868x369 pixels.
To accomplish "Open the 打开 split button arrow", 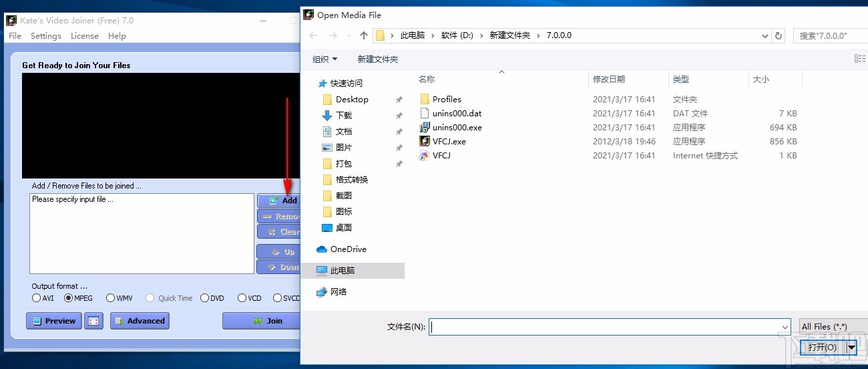I will (x=851, y=348).
